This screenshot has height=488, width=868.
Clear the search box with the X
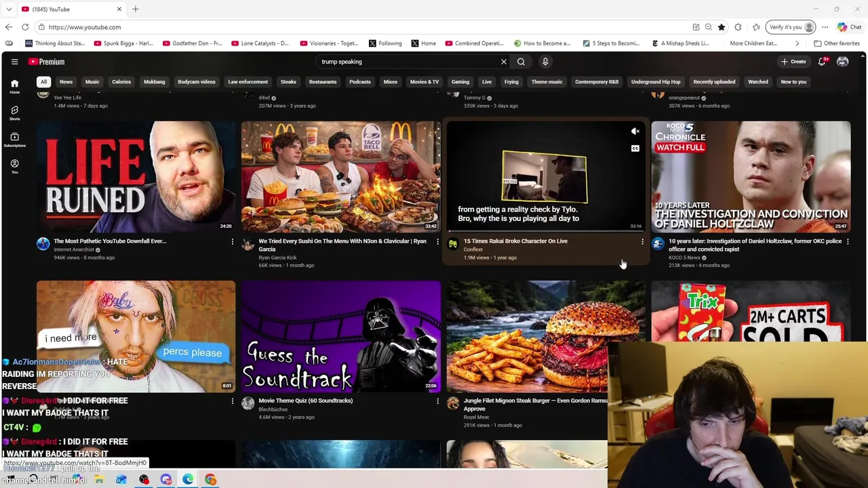tap(503, 62)
